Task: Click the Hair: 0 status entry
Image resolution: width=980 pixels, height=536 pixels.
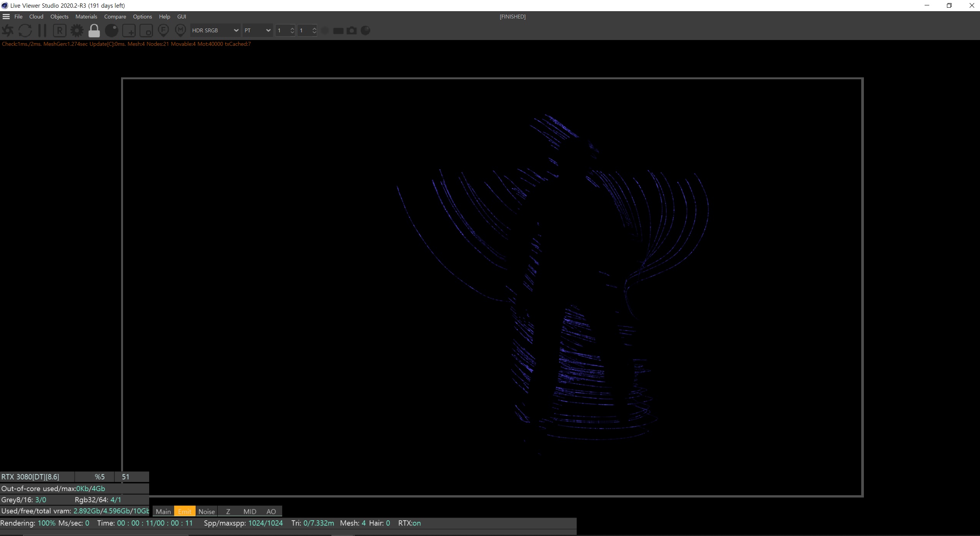Action: tap(379, 523)
